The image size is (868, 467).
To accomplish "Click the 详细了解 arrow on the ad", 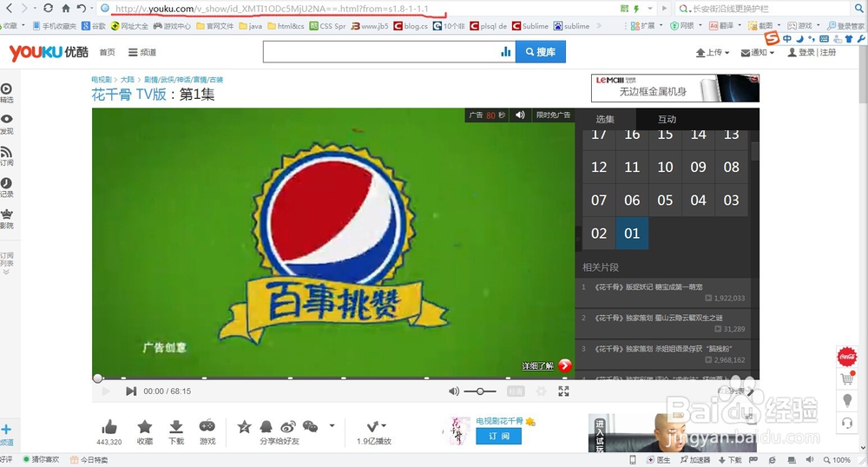I will click(565, 365).
